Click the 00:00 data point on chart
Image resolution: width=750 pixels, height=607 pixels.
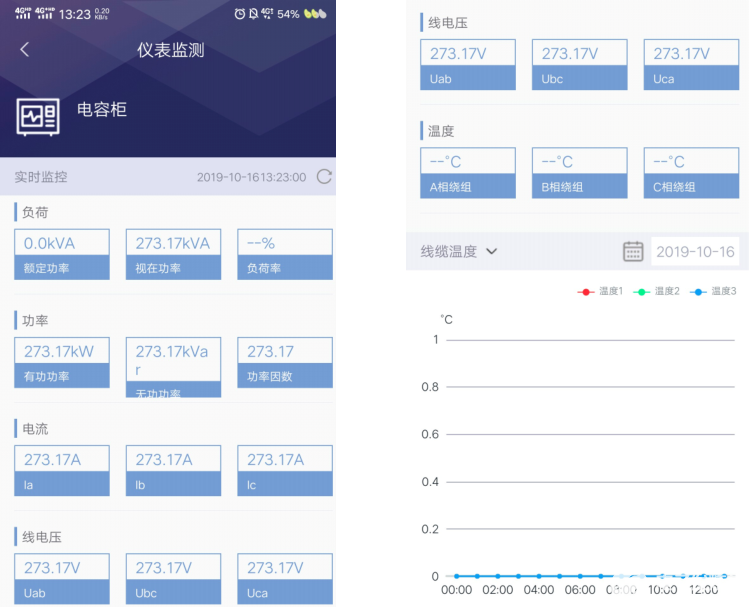coord(457,576)
